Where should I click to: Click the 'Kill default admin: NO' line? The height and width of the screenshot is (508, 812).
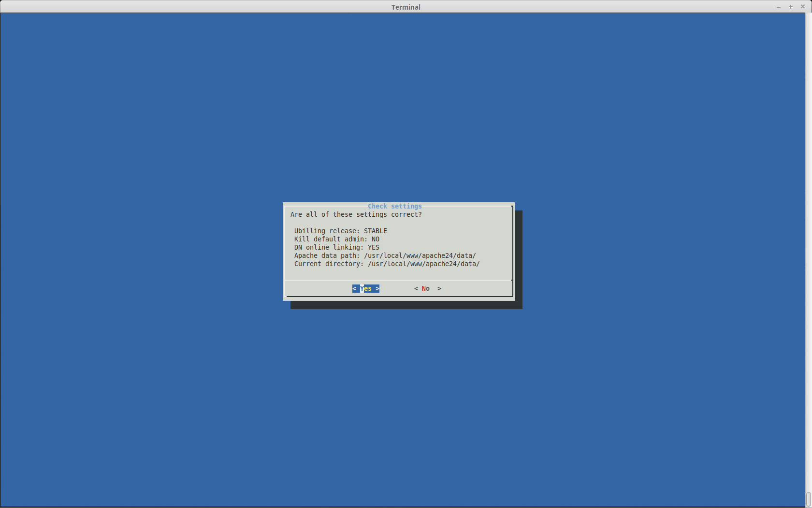tap(337, 239)
